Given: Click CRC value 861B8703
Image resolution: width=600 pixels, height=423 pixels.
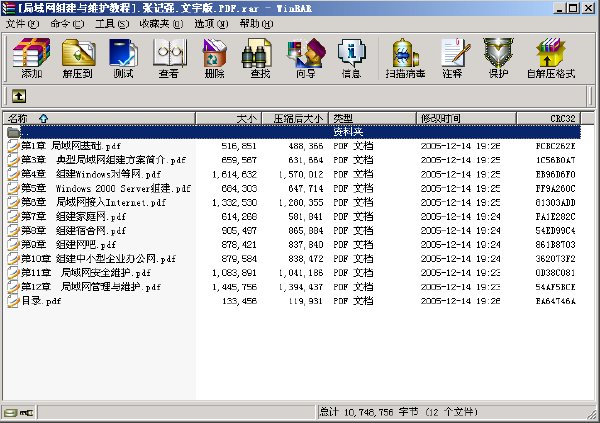Looking at the screenshot, I should tap(556, 245).
